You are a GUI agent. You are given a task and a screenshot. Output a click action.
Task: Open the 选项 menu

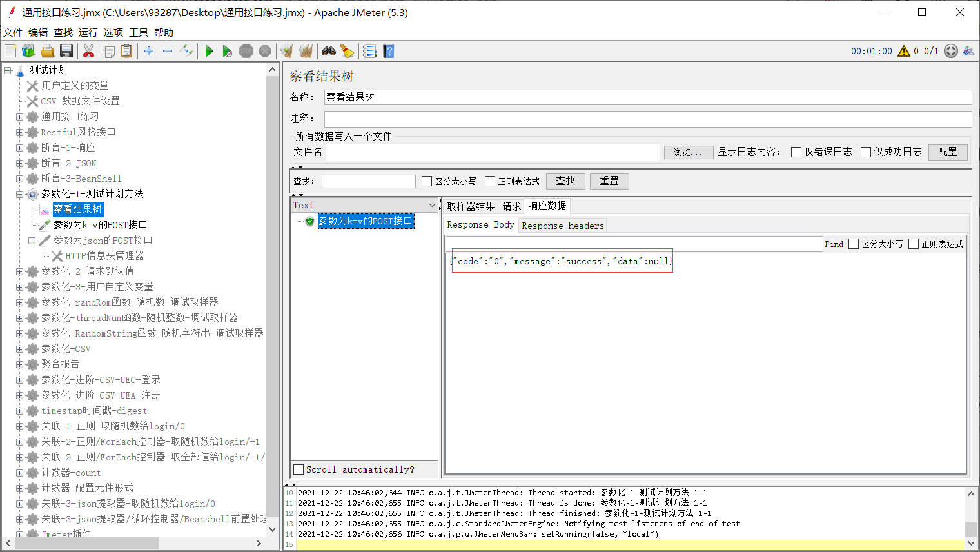[113, 32]
